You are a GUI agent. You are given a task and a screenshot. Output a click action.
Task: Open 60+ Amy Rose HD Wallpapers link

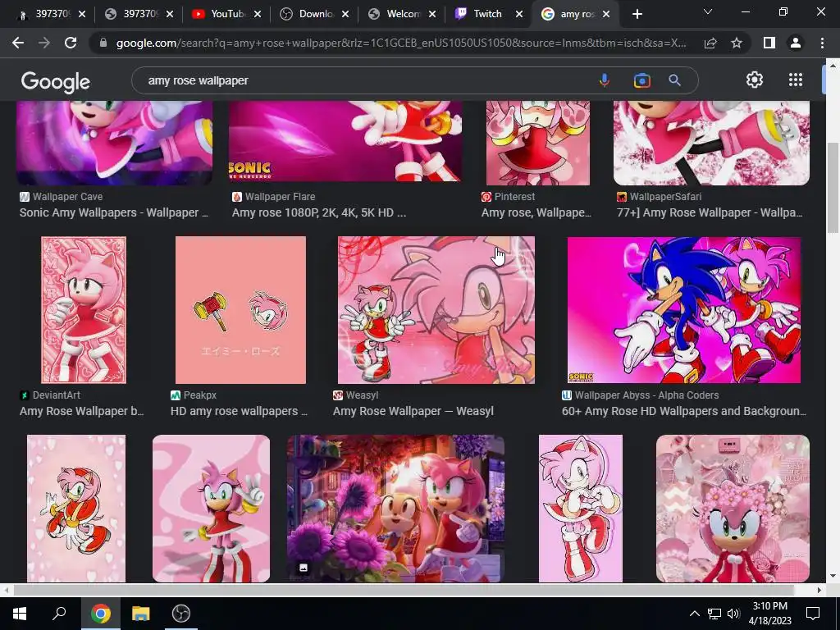(x=683, y=412)
